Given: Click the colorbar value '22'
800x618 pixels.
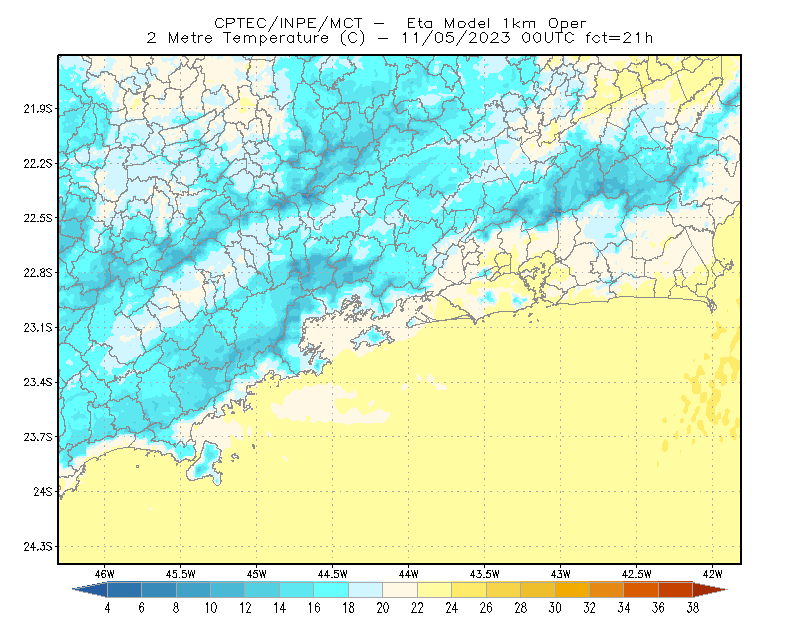Looking at the screenshot, I should pyautogui.click(x=417, y=608).
